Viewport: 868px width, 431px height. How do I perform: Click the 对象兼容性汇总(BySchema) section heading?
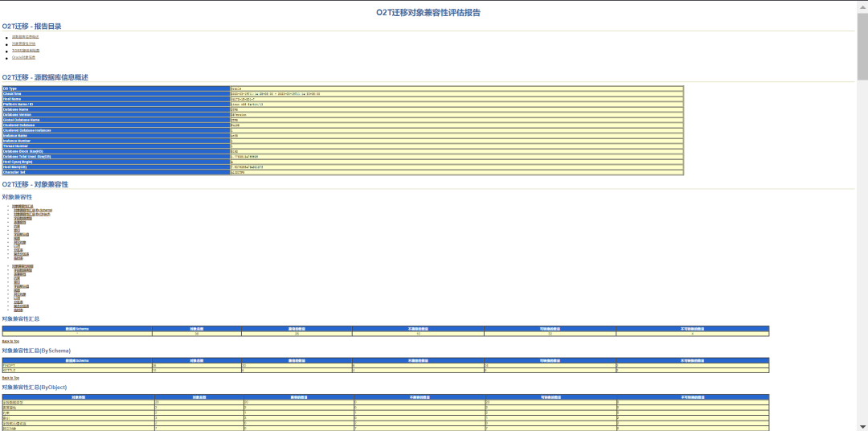pos(36,351)
